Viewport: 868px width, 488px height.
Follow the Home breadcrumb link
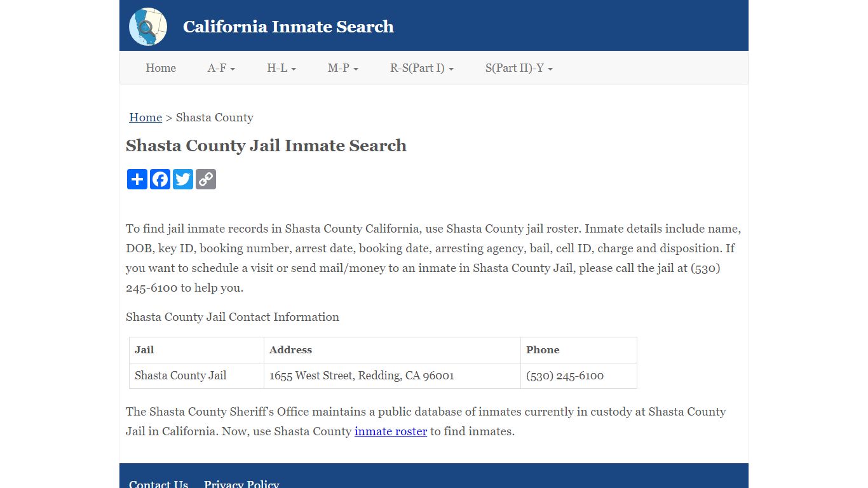coord(146,118)
